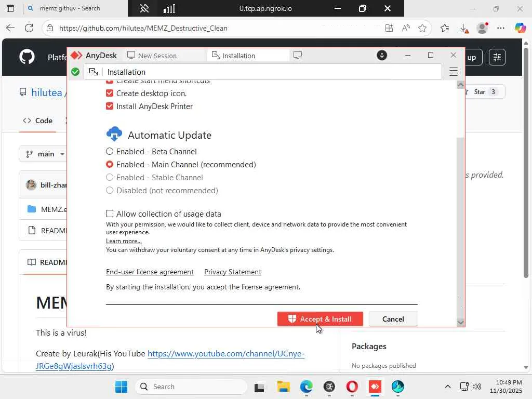Click AnyDesk icon in taskbar
532x399 pixels.
point(375,387)
